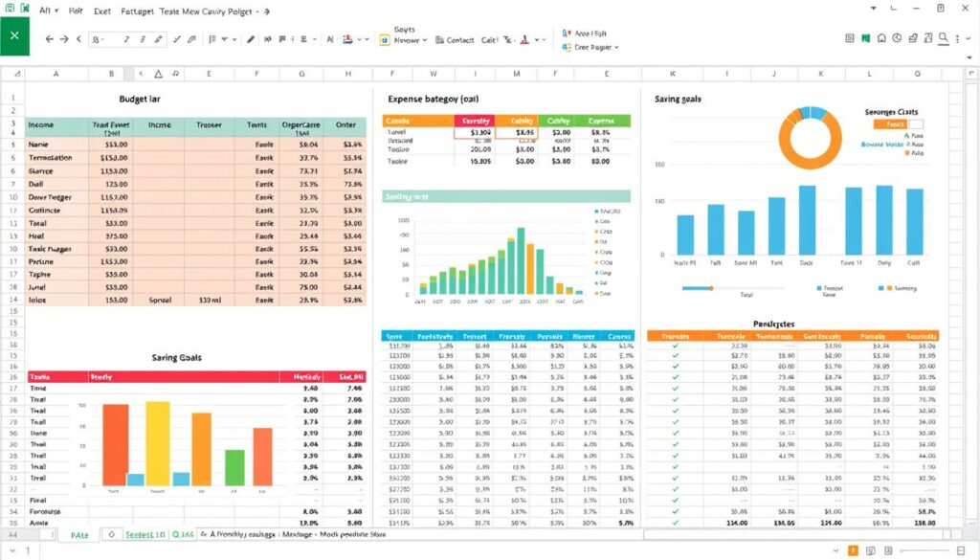Expand the chevron at bottom-left status bar
Screen dimensions: 980x560
(x=12, y=550)
